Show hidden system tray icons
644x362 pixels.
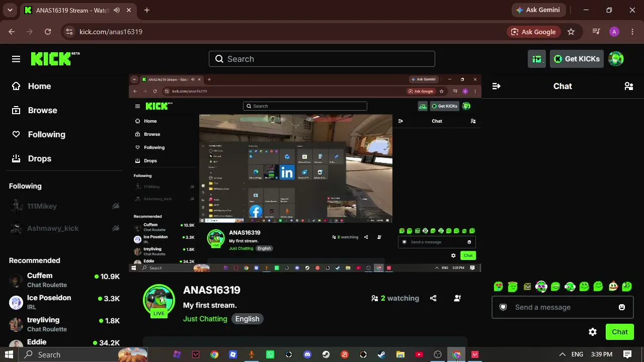tap(562, 354)
